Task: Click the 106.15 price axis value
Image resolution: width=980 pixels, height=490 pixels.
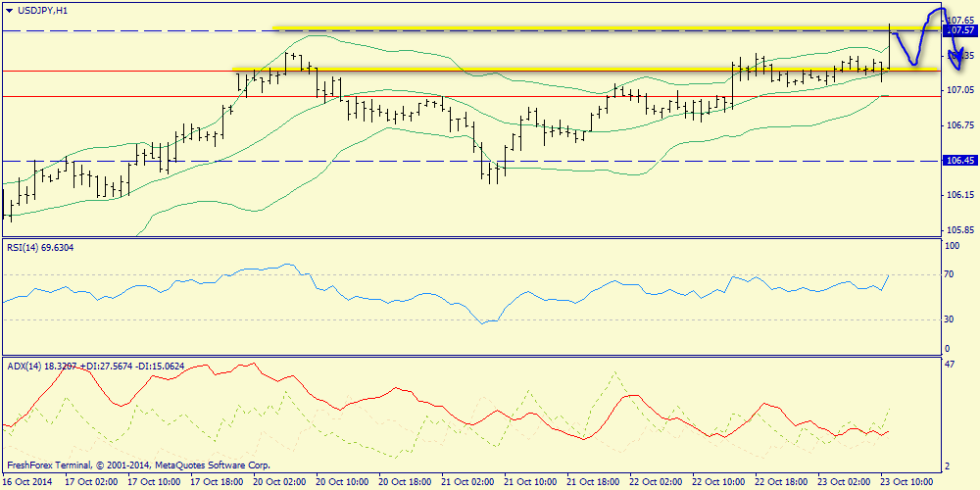Action: 961,196
